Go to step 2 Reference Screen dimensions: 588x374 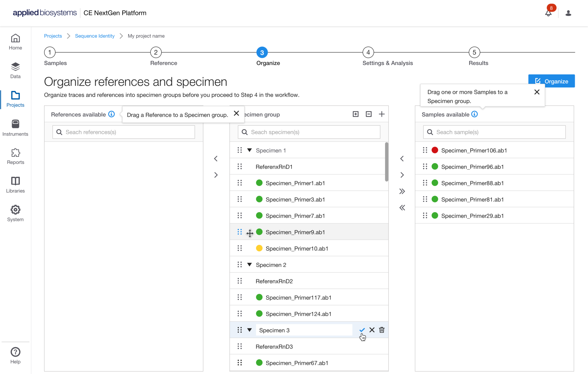[156, 52]
